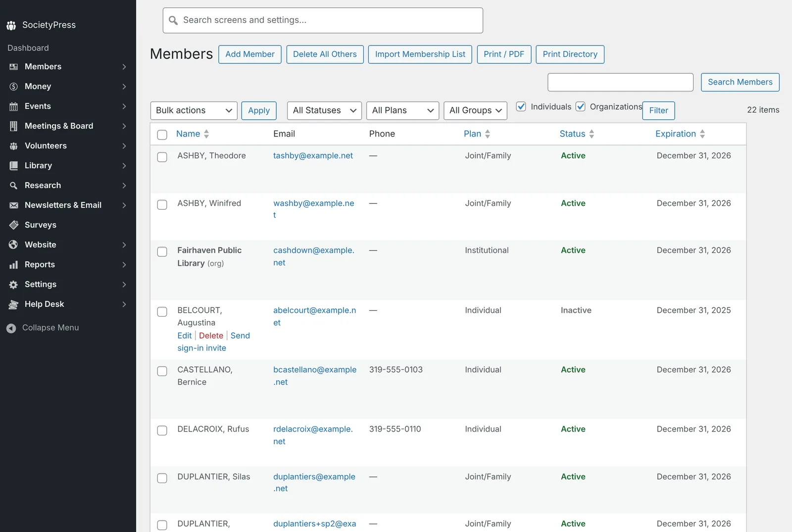The image size is (792, 532).
Task: Click the Website globe icon
Action: click(13, 245)
